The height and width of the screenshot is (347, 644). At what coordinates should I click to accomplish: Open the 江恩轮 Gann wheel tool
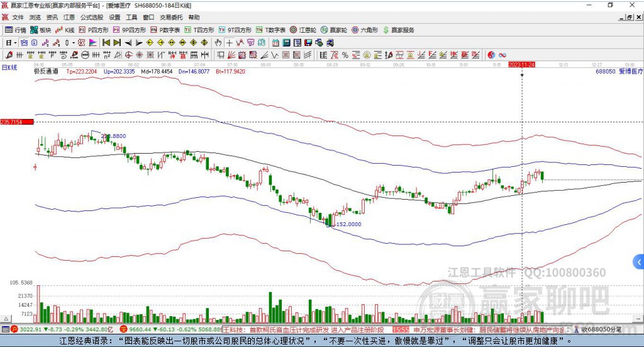coord(303,30)
